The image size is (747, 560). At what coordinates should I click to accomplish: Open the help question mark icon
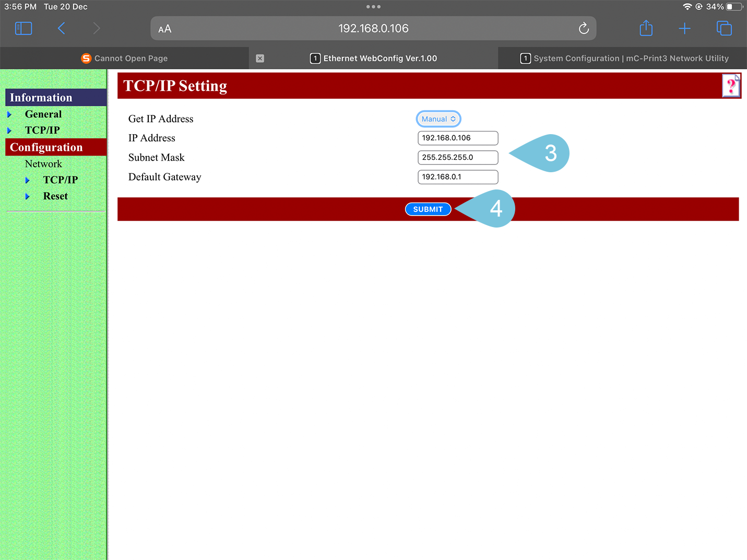click(x=731, y=86)
